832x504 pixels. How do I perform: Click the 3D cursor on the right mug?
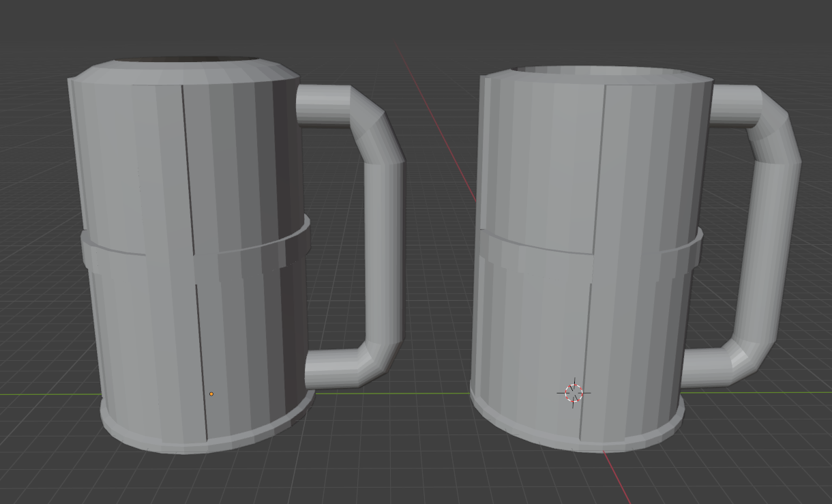pyautogui.click(x=574, y=393)
